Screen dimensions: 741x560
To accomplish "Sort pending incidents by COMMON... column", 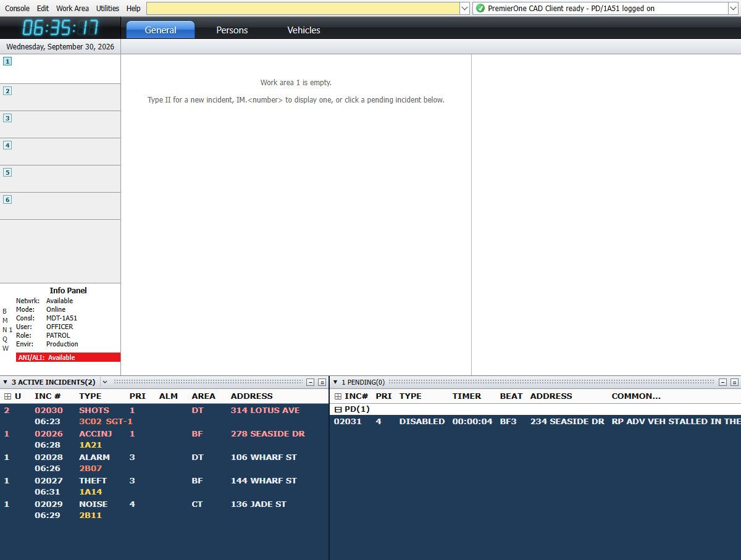I will [636, 396].
